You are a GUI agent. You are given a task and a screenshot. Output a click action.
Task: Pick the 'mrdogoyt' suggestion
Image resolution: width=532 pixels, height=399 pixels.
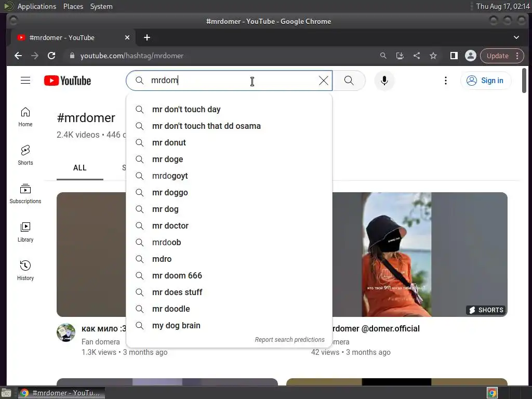(x=229, y=176)
